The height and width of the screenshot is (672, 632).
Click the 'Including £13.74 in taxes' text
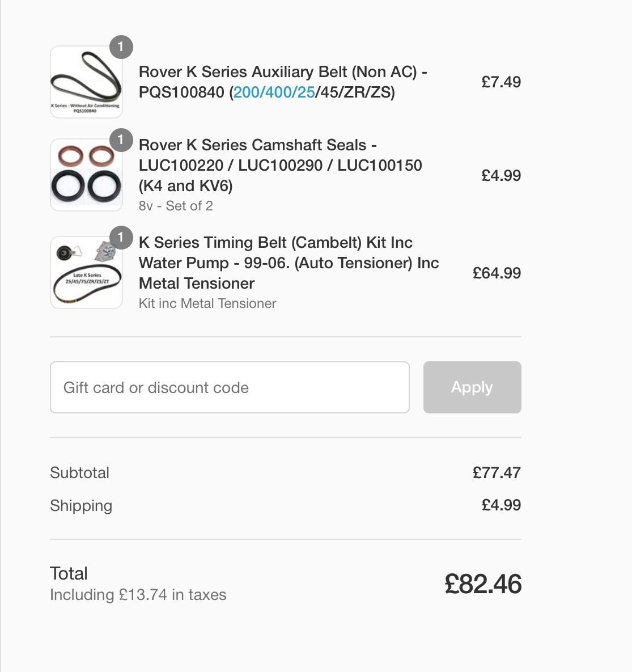(x=138, y=595)
